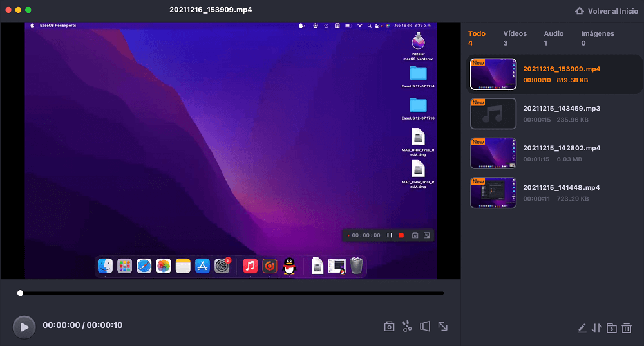Screen dimensions: 644x346
Task: Click the camera icon in the video's recording toolbar
Action: [x=415, y=235]
